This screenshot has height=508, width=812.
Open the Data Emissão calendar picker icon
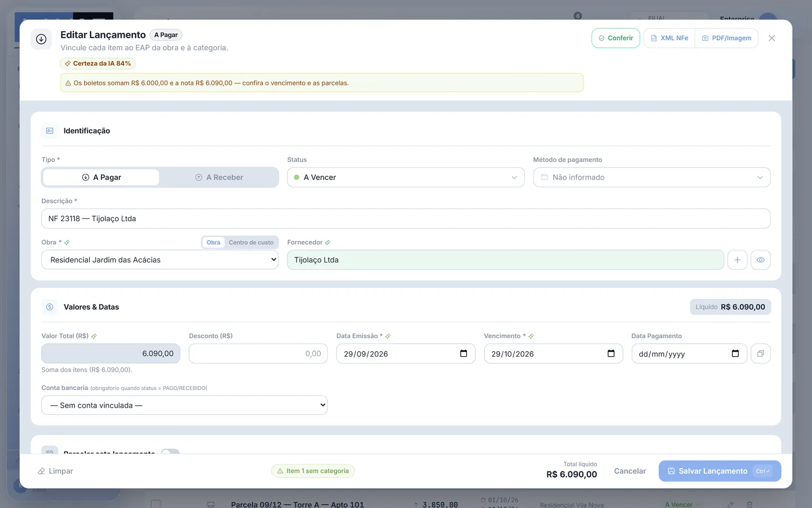click(x=464, y=353)
